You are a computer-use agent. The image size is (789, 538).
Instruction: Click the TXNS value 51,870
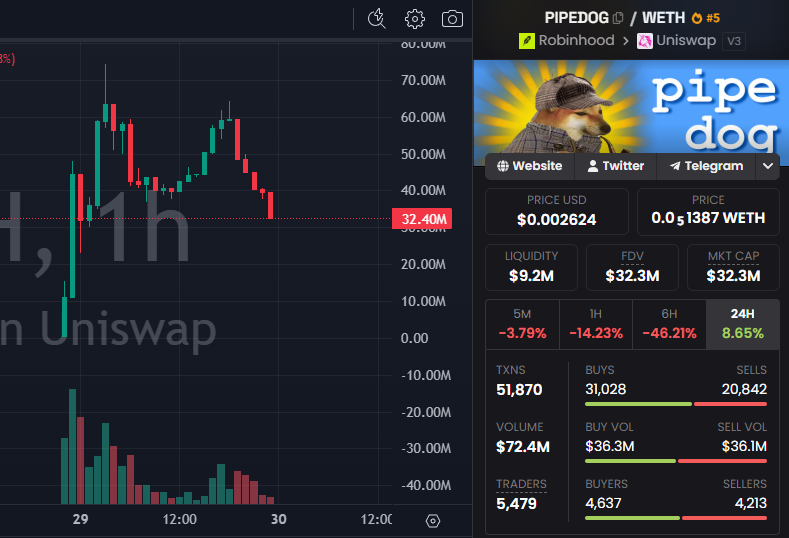pos(519,390)
